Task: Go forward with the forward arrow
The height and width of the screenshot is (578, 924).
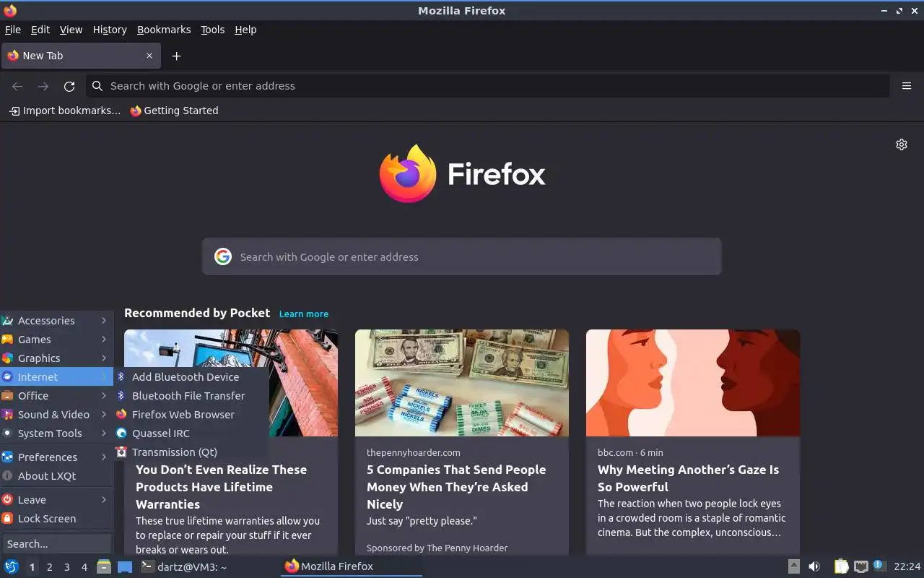Action: point(43,86)
